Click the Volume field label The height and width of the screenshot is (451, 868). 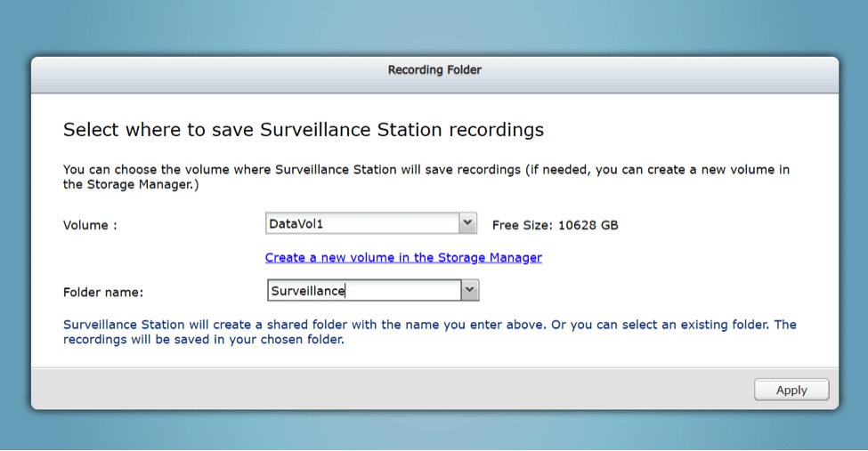pyautogui.click(x=90, y=225)
